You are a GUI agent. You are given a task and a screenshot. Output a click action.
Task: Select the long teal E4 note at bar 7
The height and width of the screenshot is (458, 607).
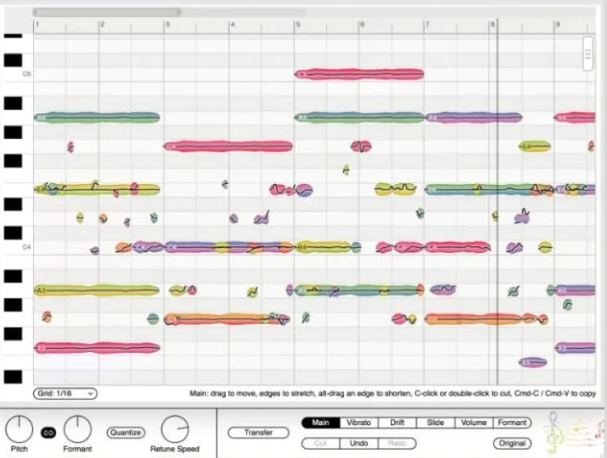pos(478,190)
